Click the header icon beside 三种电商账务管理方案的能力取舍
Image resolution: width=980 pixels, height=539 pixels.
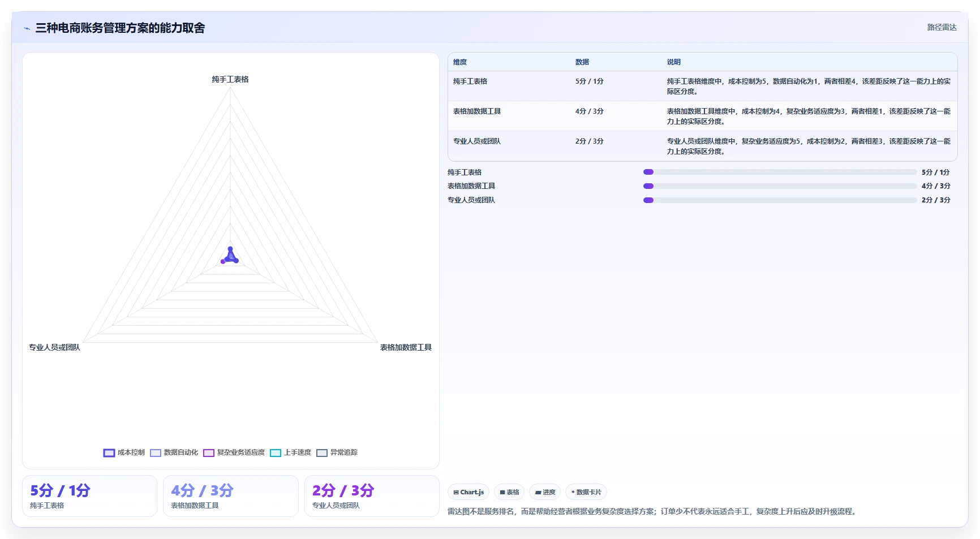point(27,28)
